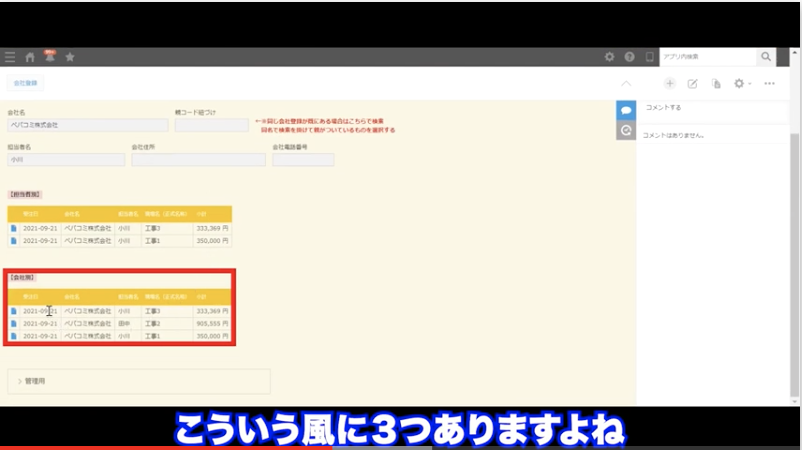Open 工事2 record from company table

pyautogui.click(x=14, y=324)
